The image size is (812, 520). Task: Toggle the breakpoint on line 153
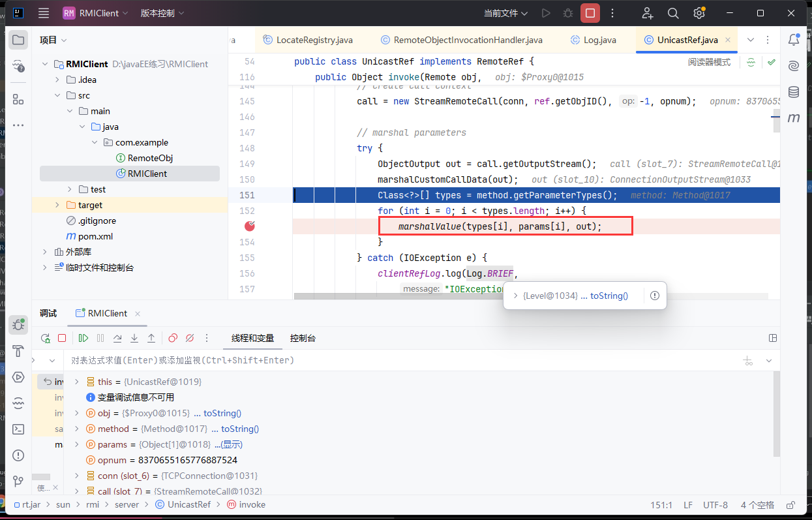tap(250, 226)
